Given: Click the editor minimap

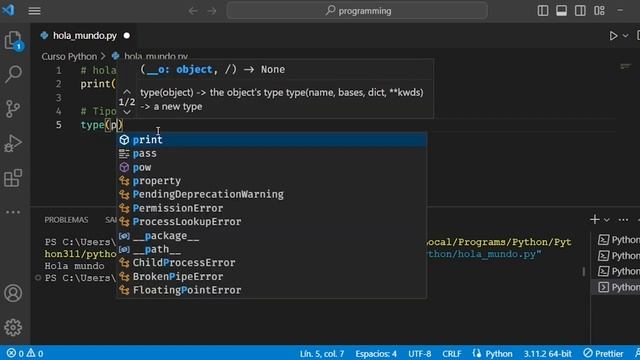Looking at the screenshot, I should tap(625, 66).
